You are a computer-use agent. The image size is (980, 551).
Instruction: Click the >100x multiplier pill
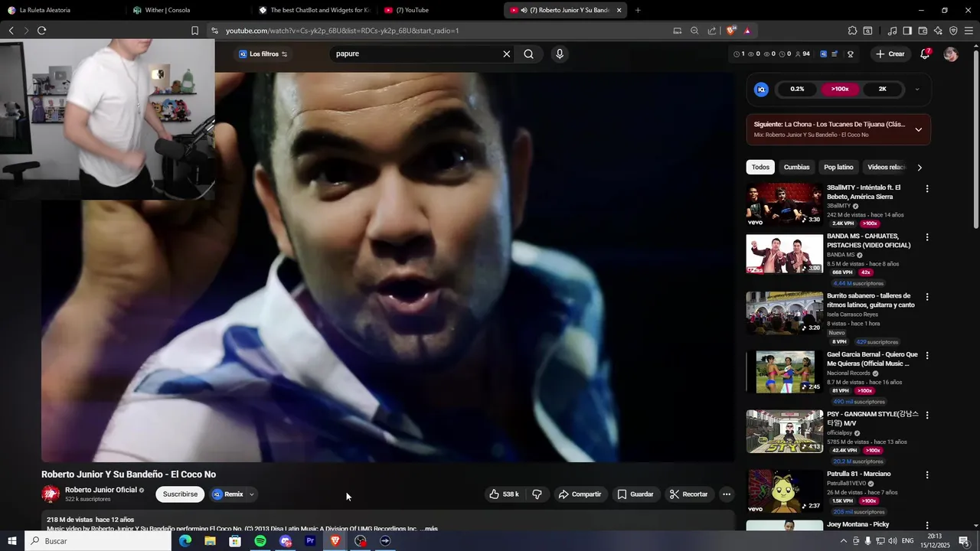tap(840, 89)
